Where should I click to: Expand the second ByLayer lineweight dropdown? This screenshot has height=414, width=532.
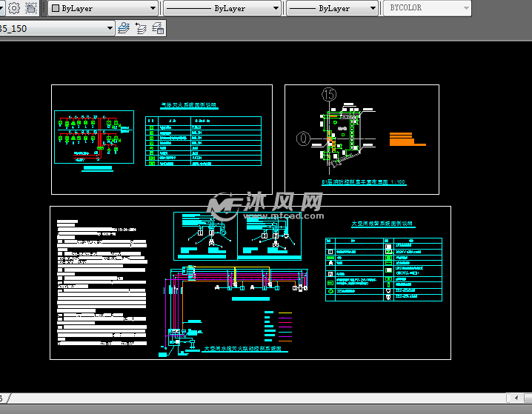click(x=374, y=8)
